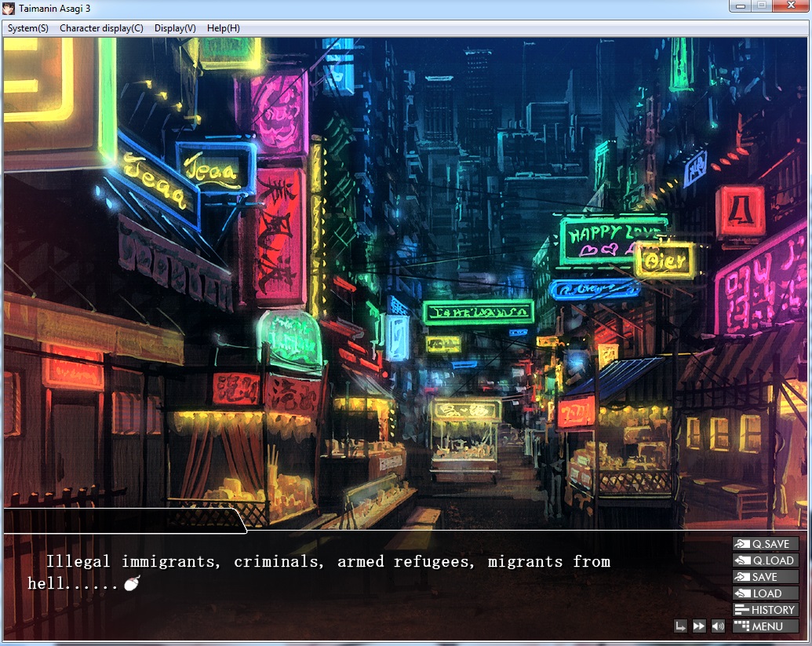Click the speaker voice replay icon
The height and width of the screenshot is (646, 812).
[x=718, y=626]
